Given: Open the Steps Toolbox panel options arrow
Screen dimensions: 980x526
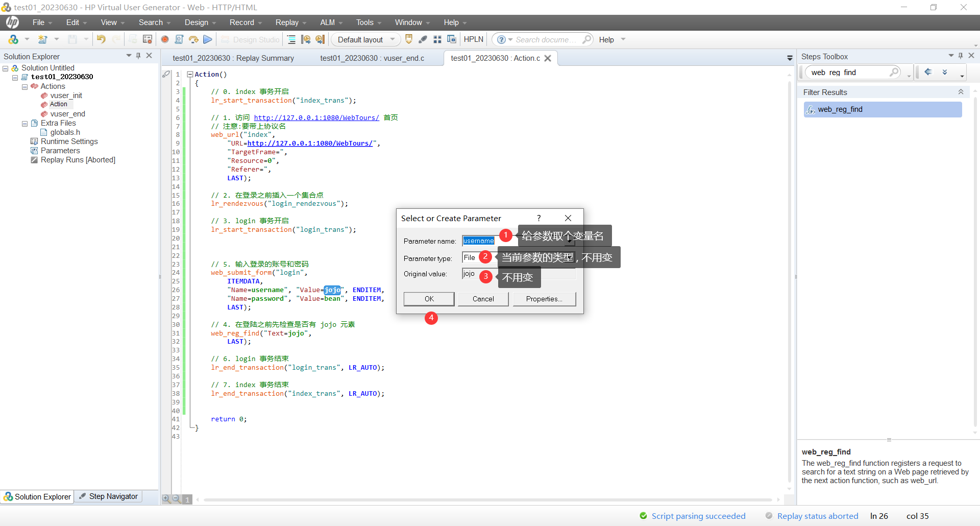Looking at the screenshot, I should [951, 56].
